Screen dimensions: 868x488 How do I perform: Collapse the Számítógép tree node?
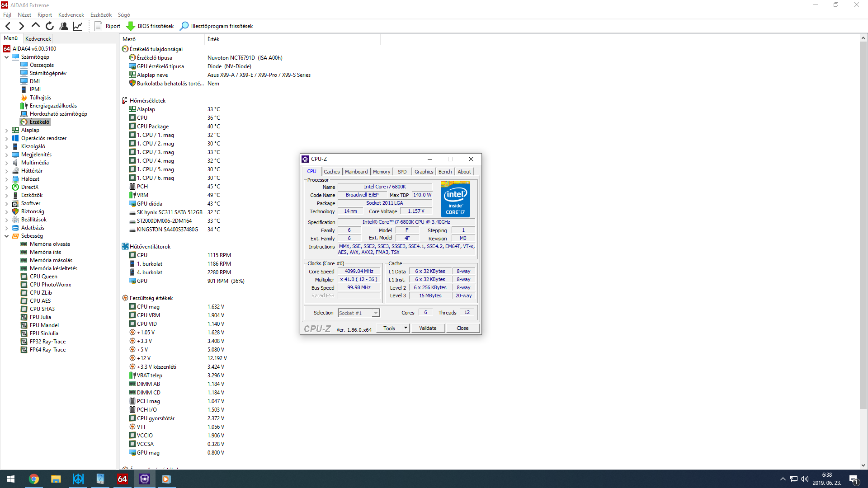click(x=7, y=57)
